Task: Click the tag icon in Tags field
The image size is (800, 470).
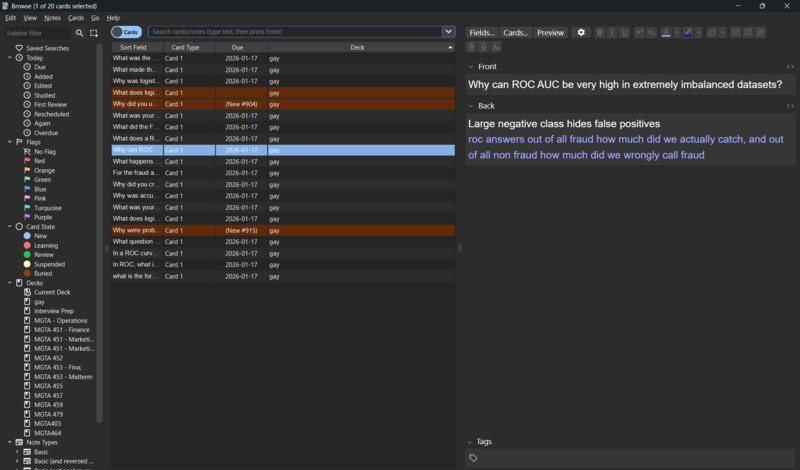Action: pyautogui.click(x=473, y=458)
